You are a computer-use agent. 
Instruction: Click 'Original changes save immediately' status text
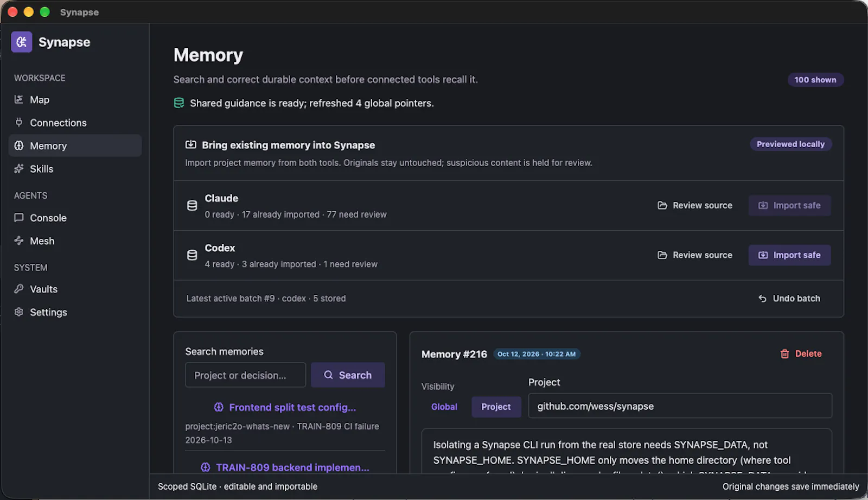pyautogui.click(x=790, y=486)
